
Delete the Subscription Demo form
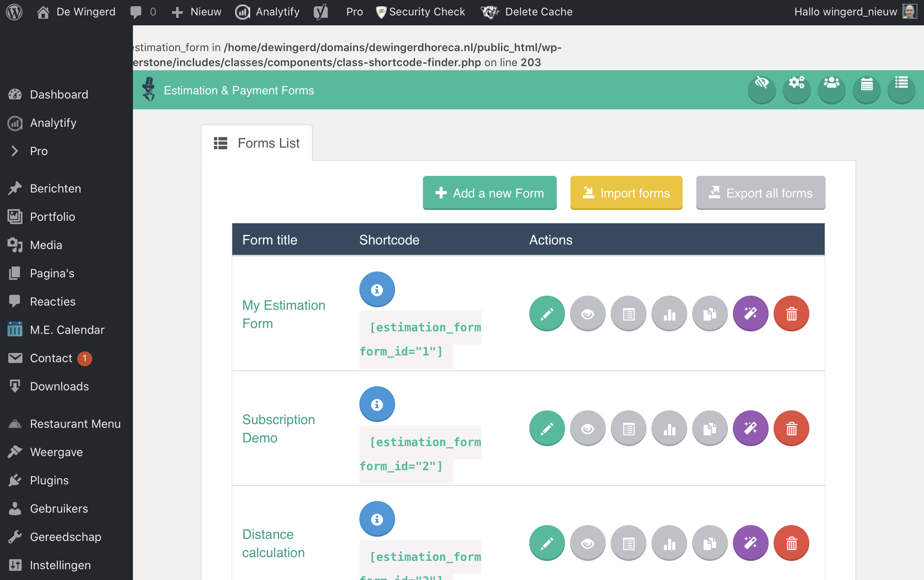point(791,428)
